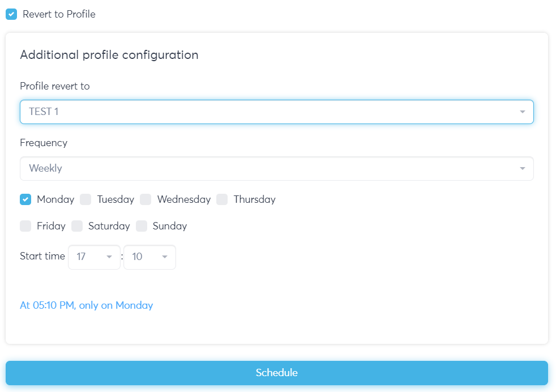Check the Friday checkbox
Image resolution: width=556 pixels, height=392 pixels.
tap(25, 226)
